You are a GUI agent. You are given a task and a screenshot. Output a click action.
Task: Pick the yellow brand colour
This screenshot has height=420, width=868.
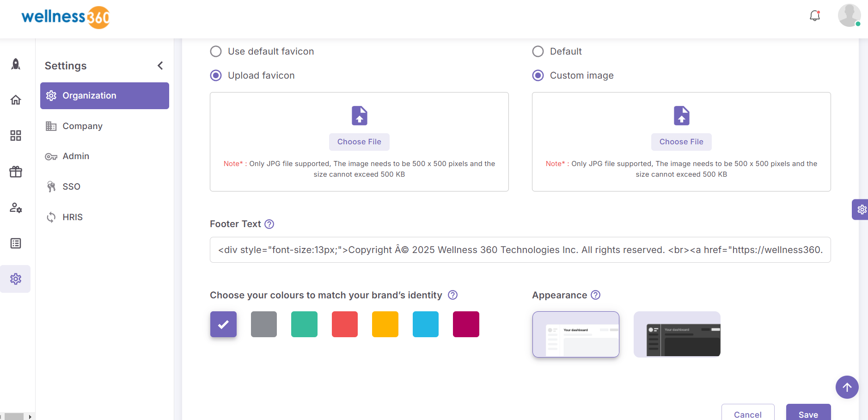385,324
